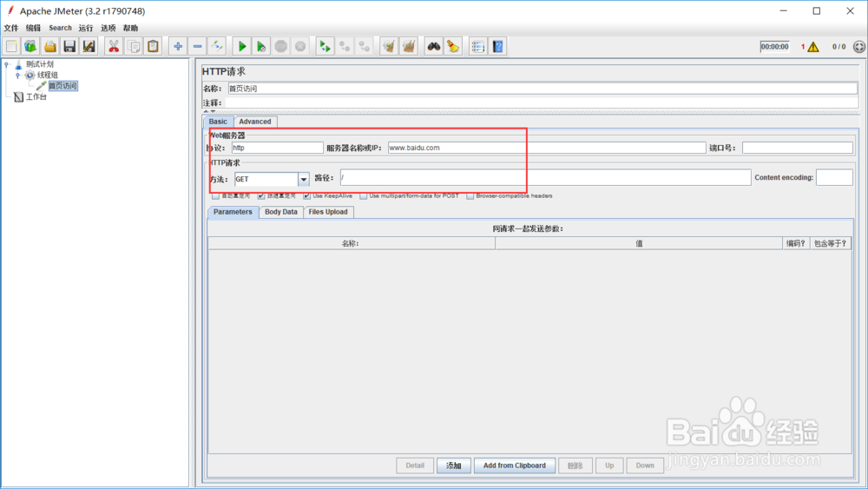868x489 pixels.
Task: Open Help with the blue question mark icon
Action: pyautogui.click(x=497, y=47)
